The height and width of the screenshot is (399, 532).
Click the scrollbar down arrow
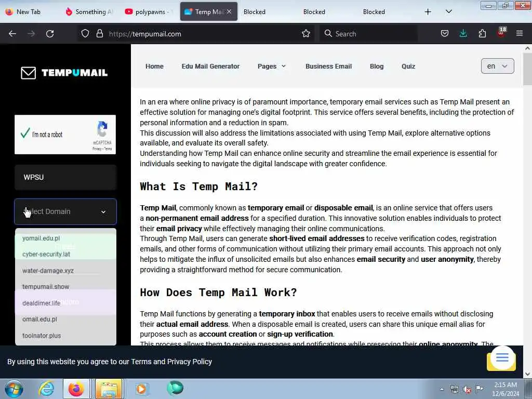(x=527, y=374)
